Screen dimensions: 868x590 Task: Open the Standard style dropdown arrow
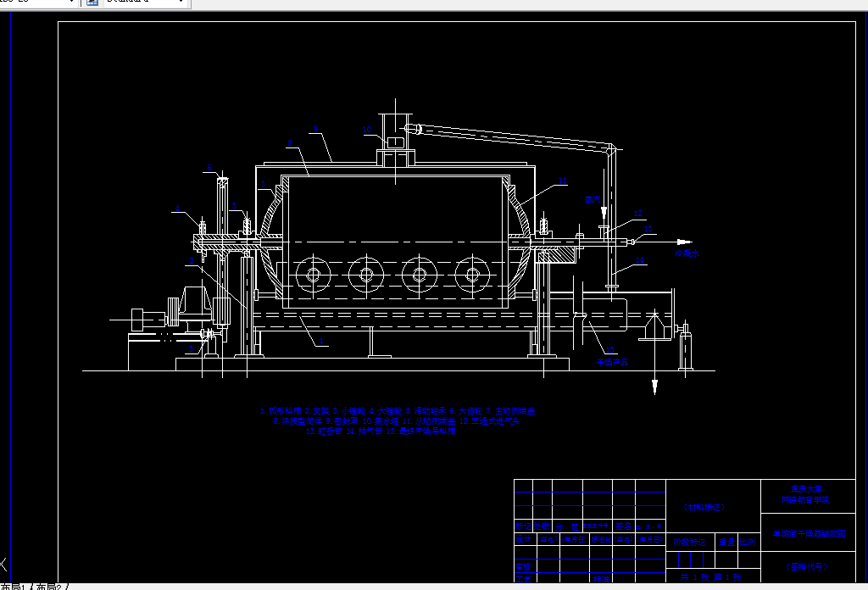181,3
